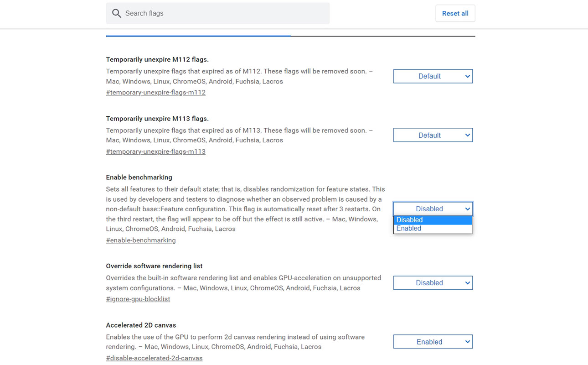Click the Reset all button
Screen dimensions: 588x365
[x=455, y=13]
